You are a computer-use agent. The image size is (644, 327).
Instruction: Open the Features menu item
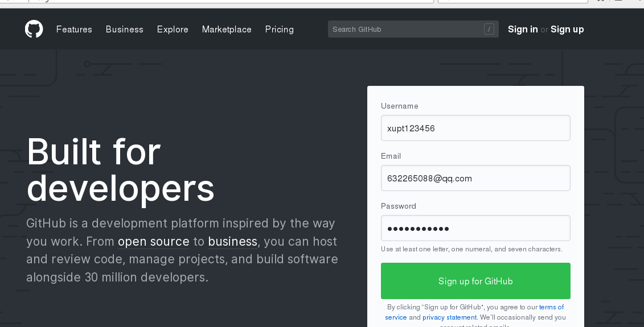click(x=74, y=29)
